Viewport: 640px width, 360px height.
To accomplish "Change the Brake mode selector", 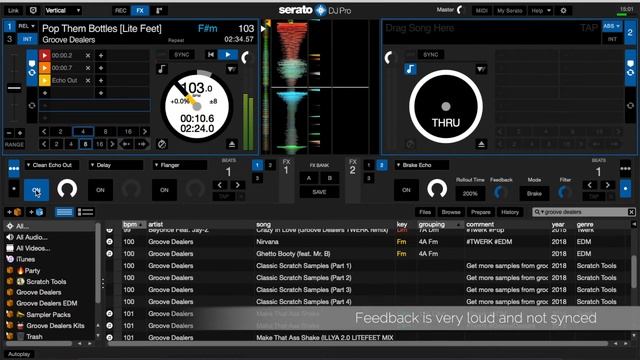I will [x=534, y=193].
